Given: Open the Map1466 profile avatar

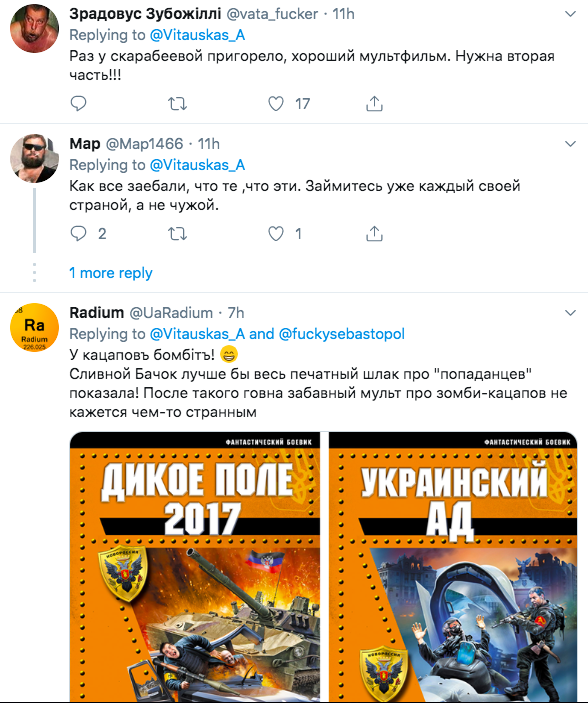Looking at the screenshot, I should [x=35, y=158].
